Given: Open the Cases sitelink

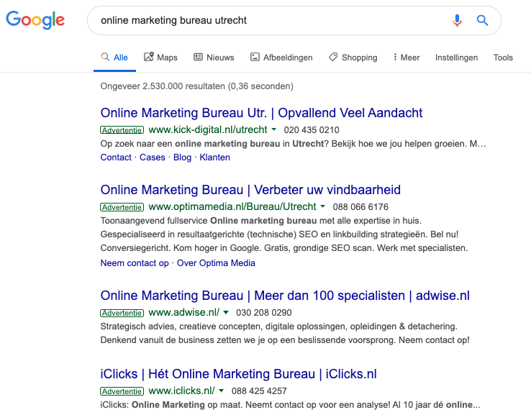Looking at the screenshot, I should tap(153, 157).
